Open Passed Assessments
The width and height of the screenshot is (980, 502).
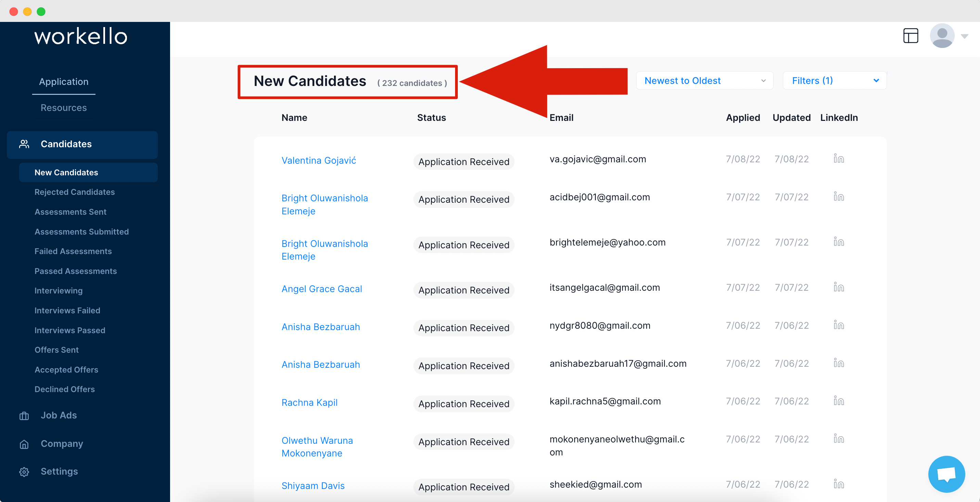point(75,271)
